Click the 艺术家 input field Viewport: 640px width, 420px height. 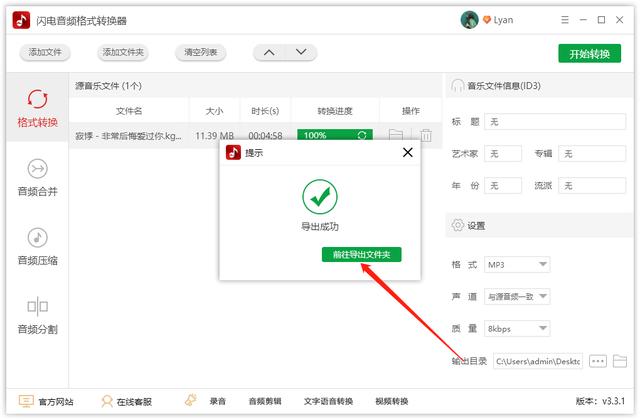503,153
